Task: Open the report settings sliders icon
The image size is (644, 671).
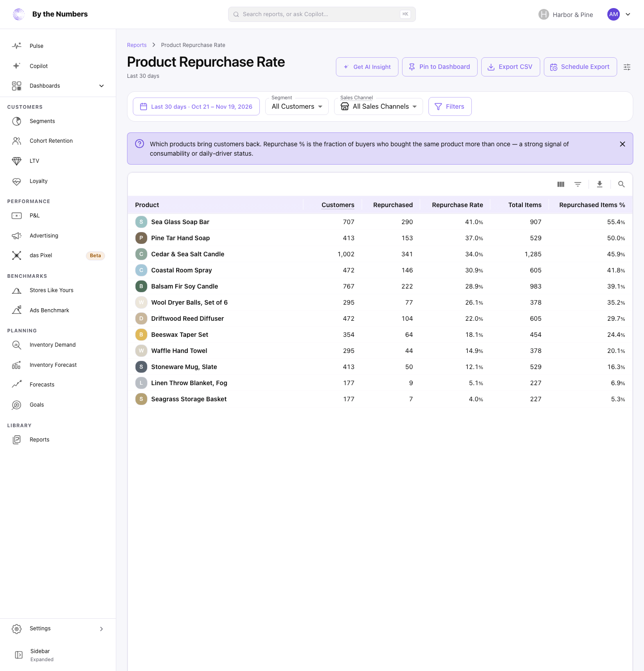Action: [x=627, y=67]
